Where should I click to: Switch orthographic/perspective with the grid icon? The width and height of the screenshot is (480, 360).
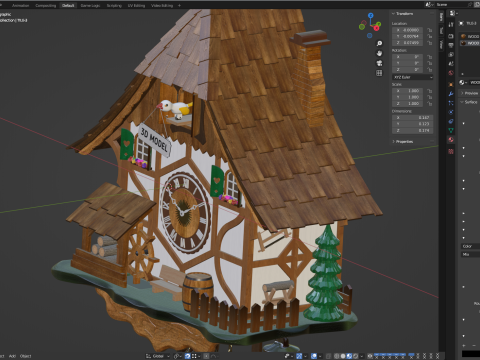(379, 73)
